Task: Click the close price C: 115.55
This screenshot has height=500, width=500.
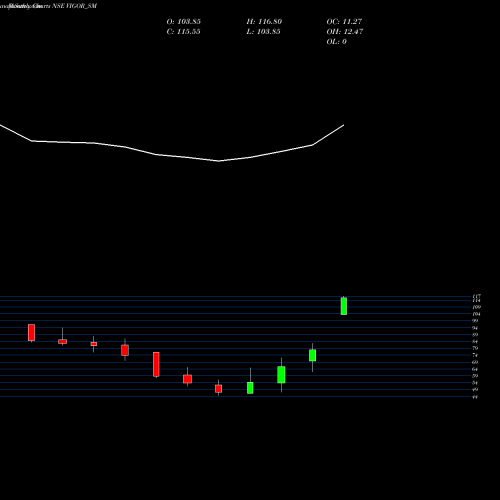Action: pos(183,32)
